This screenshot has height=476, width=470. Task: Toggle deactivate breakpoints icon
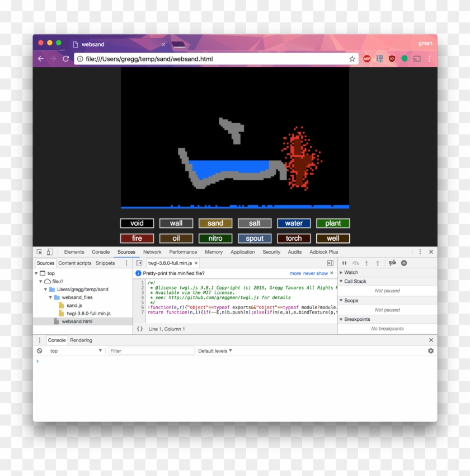[x=392, y=263]
